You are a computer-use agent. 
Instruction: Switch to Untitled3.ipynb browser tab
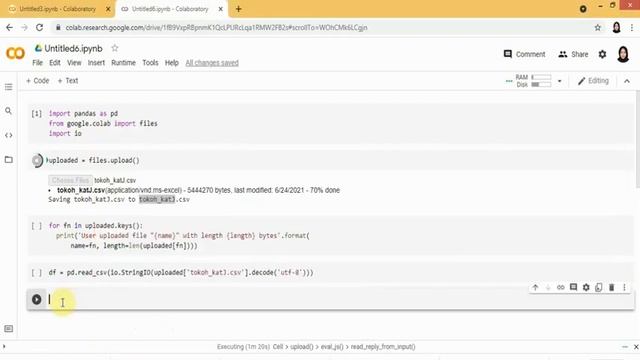click(57, 9)
